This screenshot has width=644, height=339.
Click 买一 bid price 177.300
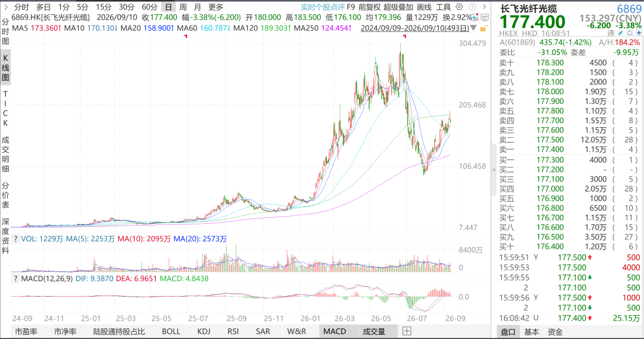click(550, 160)
